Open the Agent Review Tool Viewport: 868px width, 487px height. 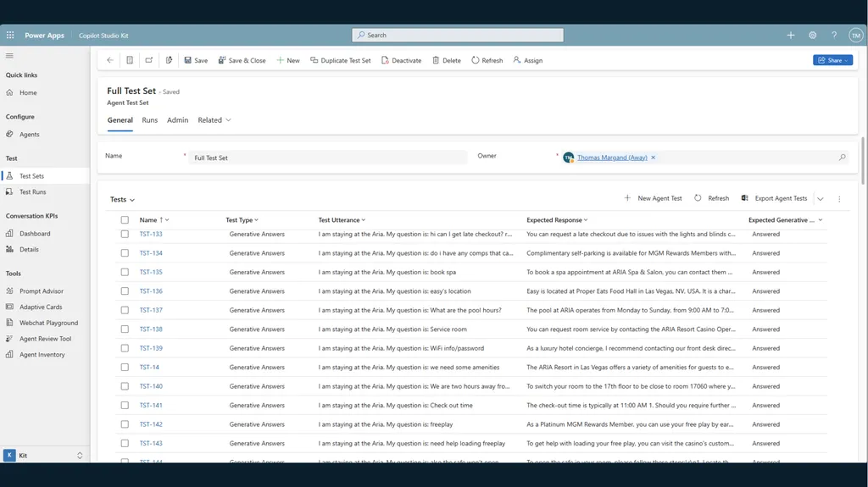(x=44, y=339)
